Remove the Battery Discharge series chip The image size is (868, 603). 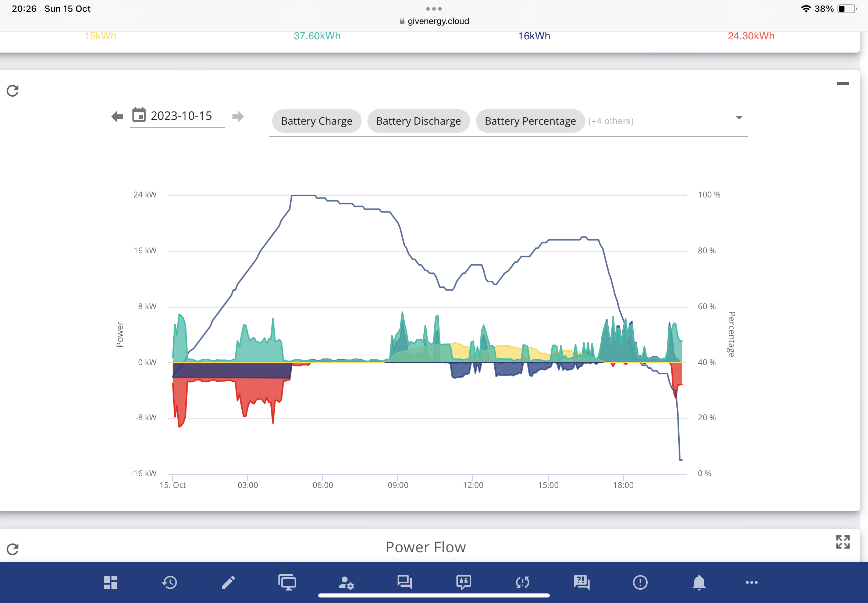[418, 121]
